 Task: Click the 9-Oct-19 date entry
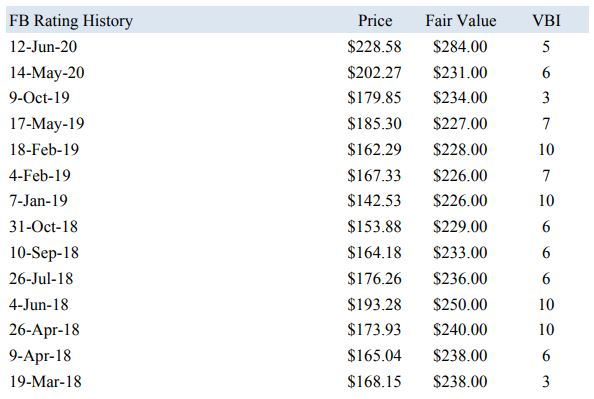tap(39, 98)
